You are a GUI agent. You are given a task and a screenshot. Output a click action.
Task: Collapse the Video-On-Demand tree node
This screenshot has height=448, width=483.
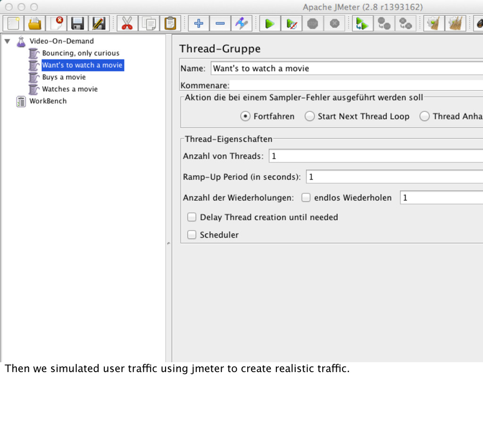click(x=8, y=41)
